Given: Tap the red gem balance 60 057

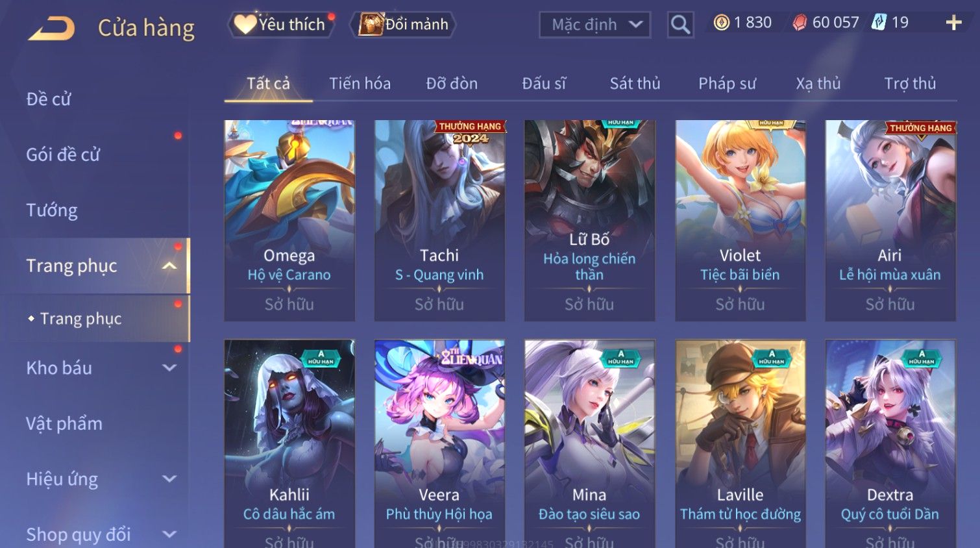Looking at the screenshot, I should click(x=826, y=23).
